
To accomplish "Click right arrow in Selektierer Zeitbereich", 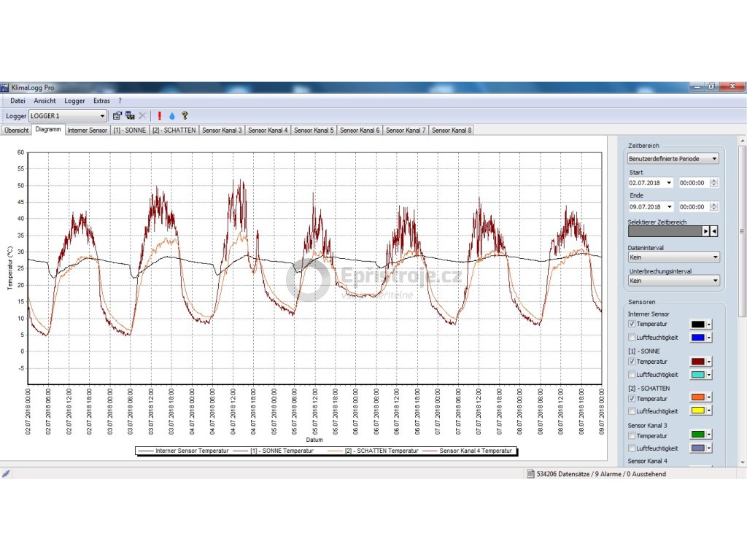I will (705, 231).
